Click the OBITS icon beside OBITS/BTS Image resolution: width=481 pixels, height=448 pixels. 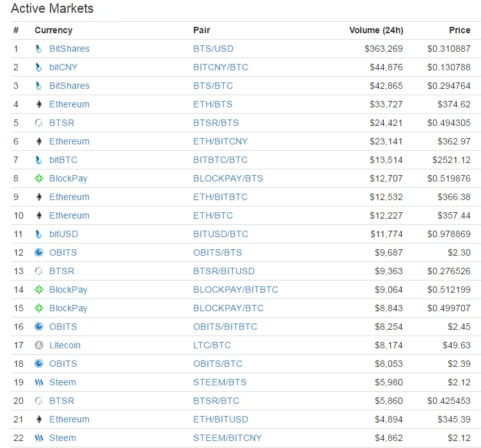click(x=38, y=252)
